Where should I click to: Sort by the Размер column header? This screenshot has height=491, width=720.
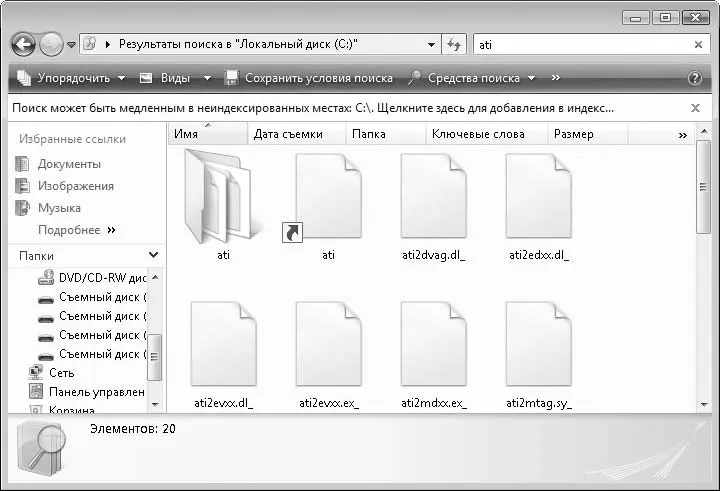(573, 134)
